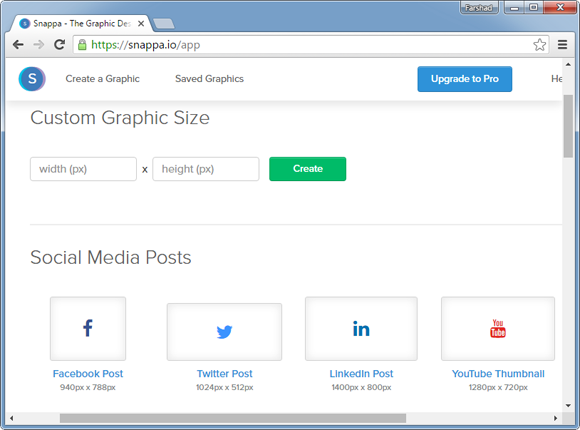
Task: Open Saved Graphics menu item
Action: point(209,79)
